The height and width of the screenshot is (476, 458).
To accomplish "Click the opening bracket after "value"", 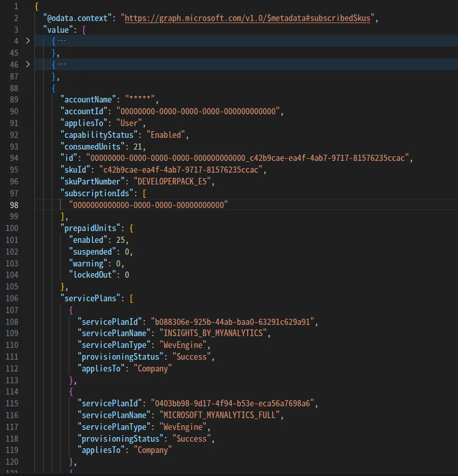I will [x=84, y=30].
